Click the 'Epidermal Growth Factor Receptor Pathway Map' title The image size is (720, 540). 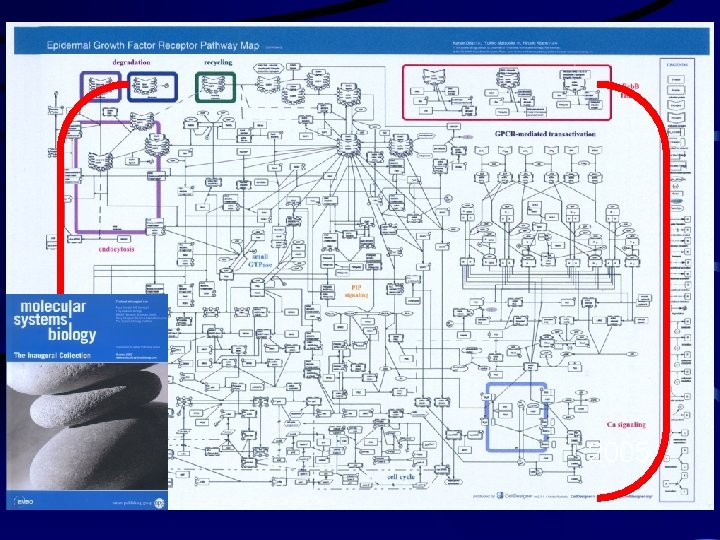[x=153, y=45]
